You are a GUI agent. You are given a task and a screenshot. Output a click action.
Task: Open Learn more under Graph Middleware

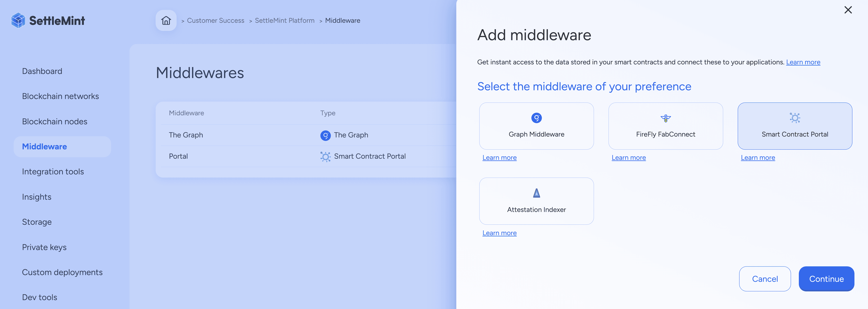coord(499,158)
